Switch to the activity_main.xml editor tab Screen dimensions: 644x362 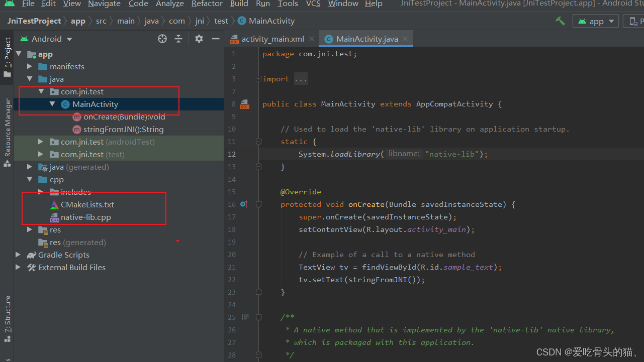tap(272, 39)
